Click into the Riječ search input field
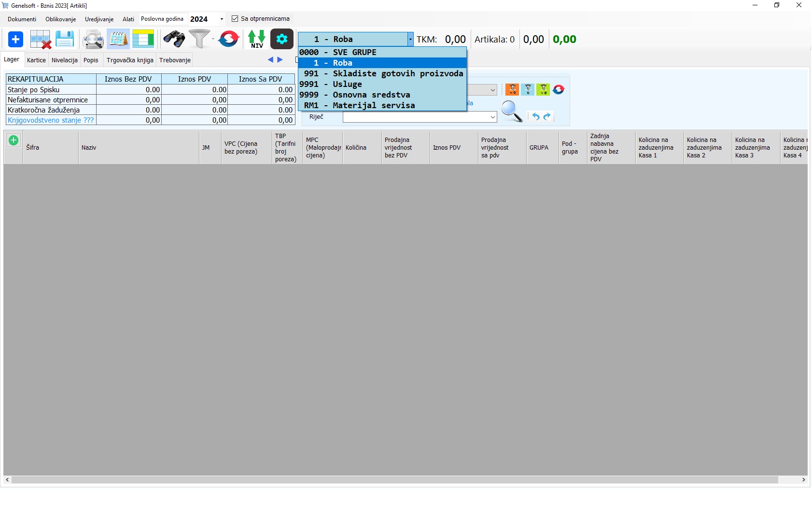 click(x=416, y=117)
